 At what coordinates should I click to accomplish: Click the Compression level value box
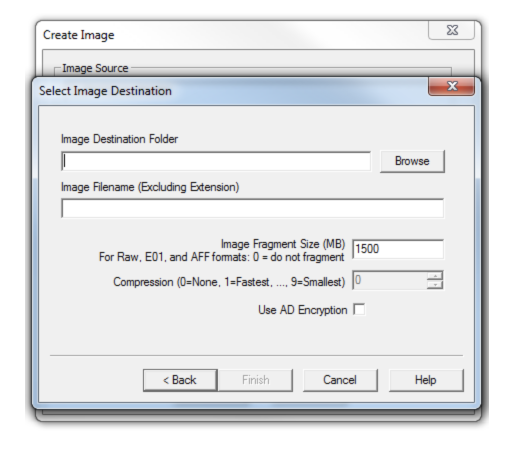389,280
